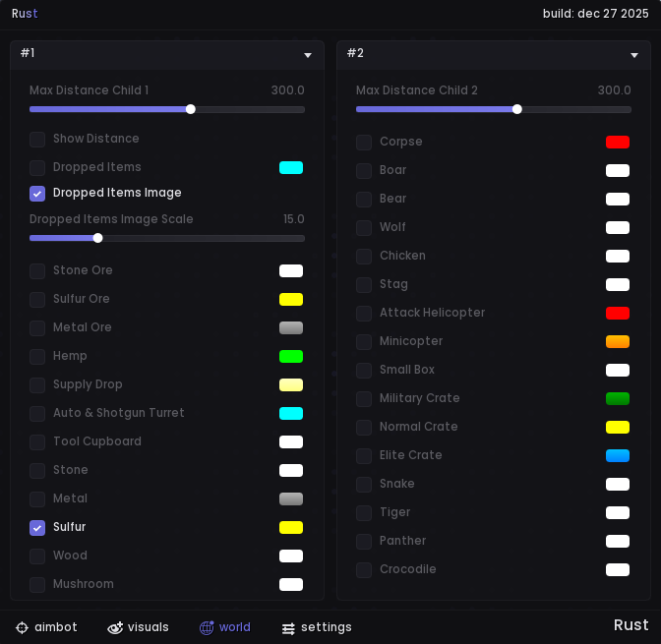Open the Wolf color swatch

tap(618, 228)
